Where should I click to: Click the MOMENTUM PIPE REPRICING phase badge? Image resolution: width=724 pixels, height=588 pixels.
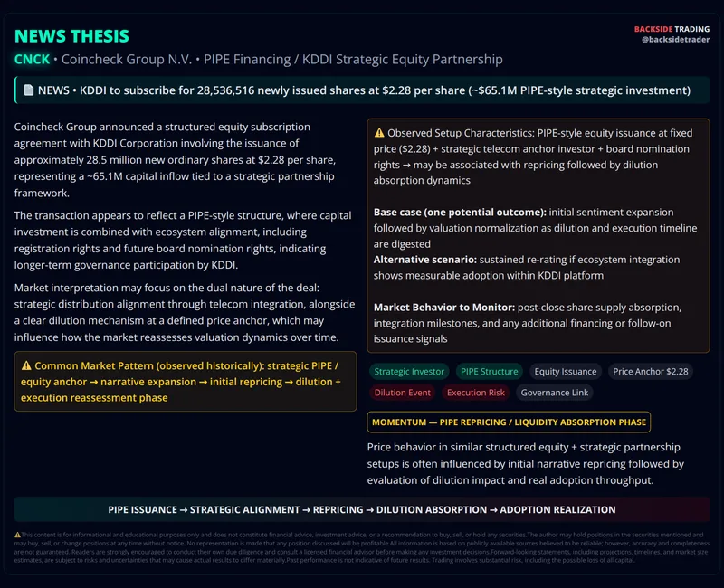(509, 422)
